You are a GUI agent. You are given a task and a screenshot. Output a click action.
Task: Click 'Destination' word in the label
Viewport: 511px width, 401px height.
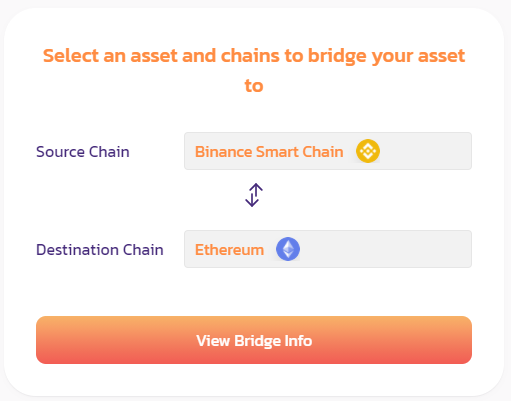coord(77,250)
